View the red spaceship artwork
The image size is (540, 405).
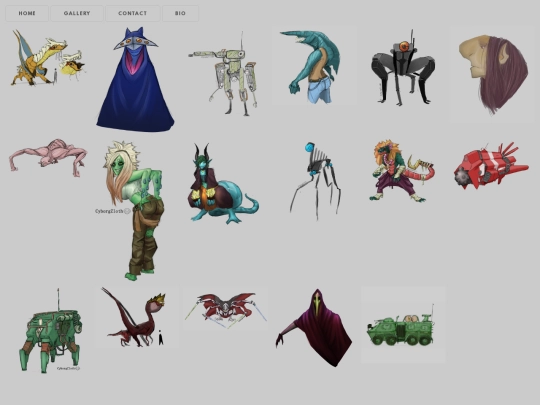(491, 166)
